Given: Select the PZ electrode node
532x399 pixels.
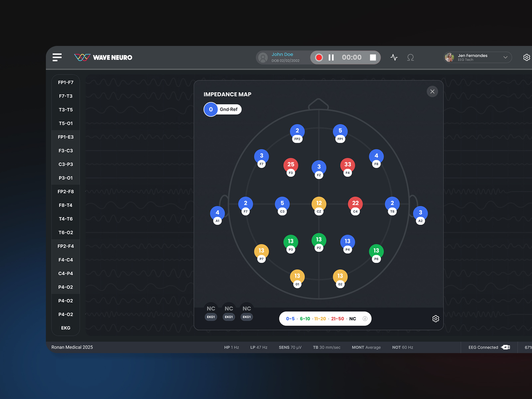Looking at the screenshot, I should 319,242.
